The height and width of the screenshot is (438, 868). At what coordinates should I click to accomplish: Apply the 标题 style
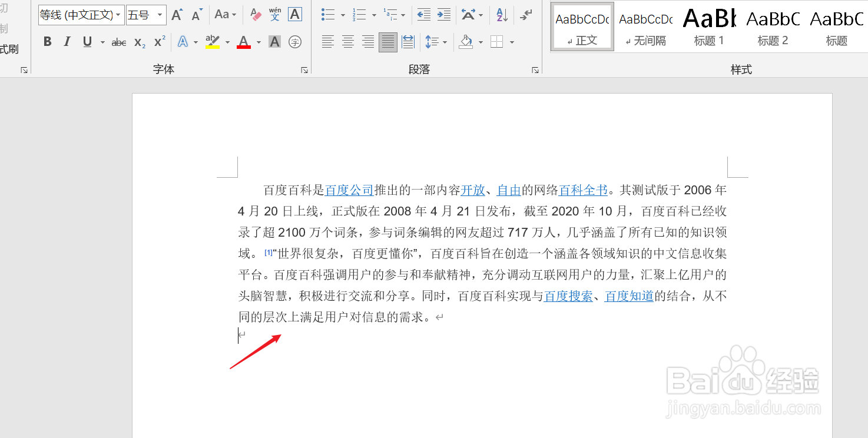(x=836, y=26)
